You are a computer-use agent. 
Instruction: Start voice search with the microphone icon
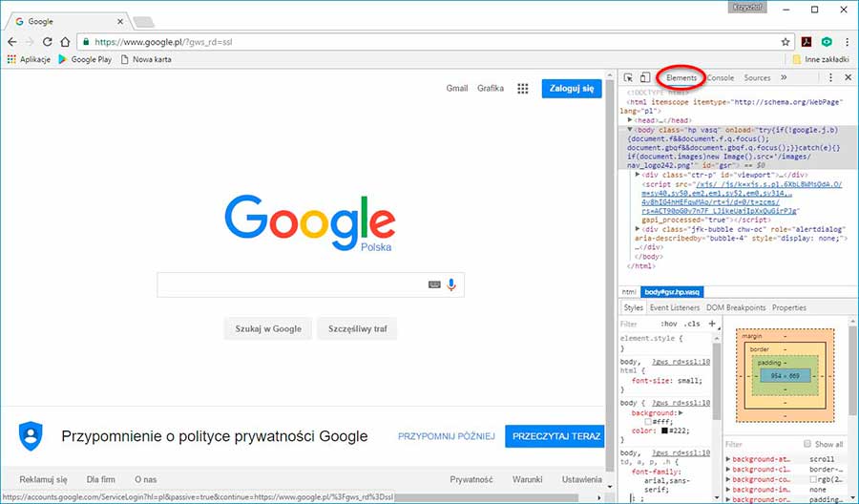coord(451,284)
